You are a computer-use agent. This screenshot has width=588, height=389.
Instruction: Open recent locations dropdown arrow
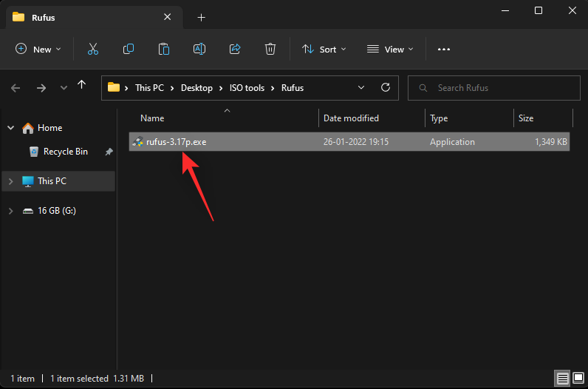coord(64,88)
